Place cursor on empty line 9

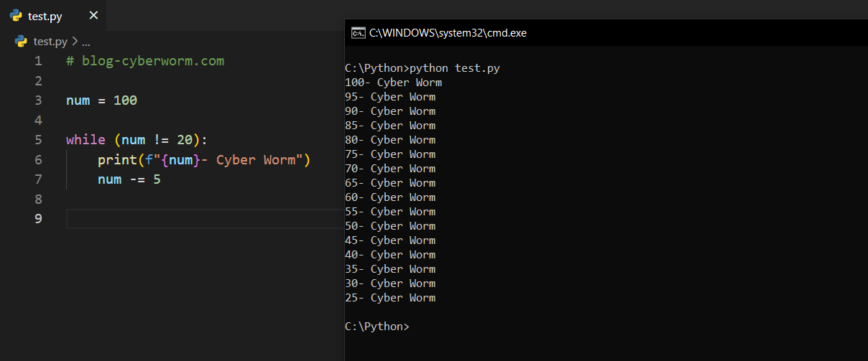pyautogui.click(x=201, y=219)
